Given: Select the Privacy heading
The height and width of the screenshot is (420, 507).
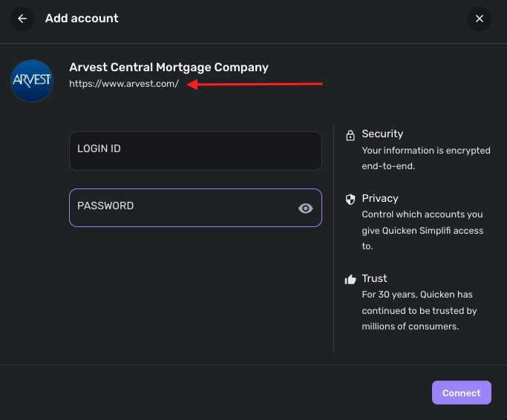Looking at the screenshot, I should pos(380,198).
